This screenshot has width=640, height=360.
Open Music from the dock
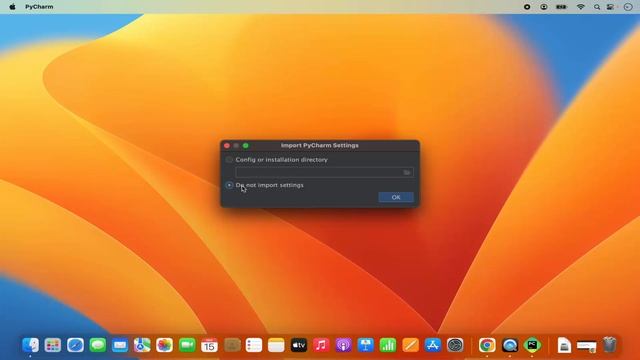click(321, 345)
